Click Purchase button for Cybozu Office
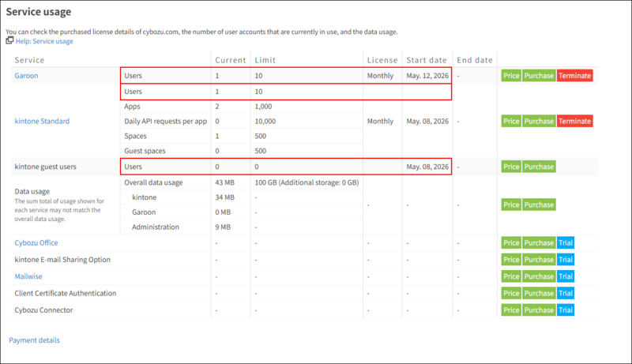Screen dimensions: 632x364 click(539, 243)
